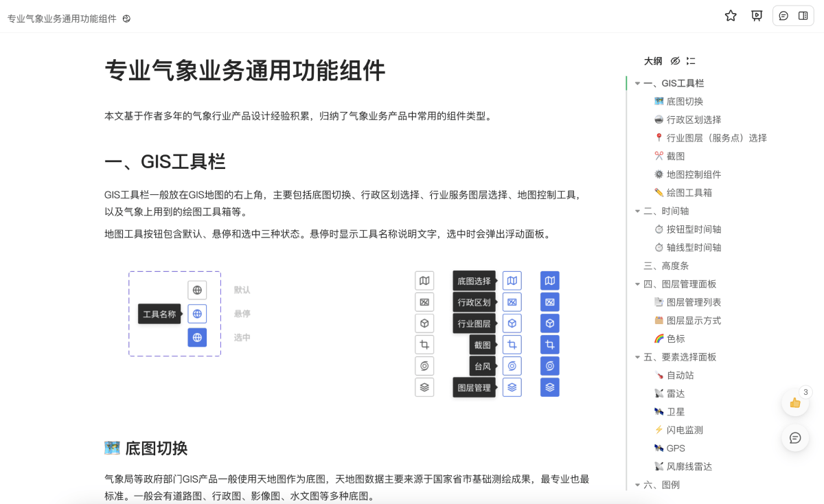Navigate to 按钮型时间轴 in the outline
The image size is (824, 504).
click(687, 229)
